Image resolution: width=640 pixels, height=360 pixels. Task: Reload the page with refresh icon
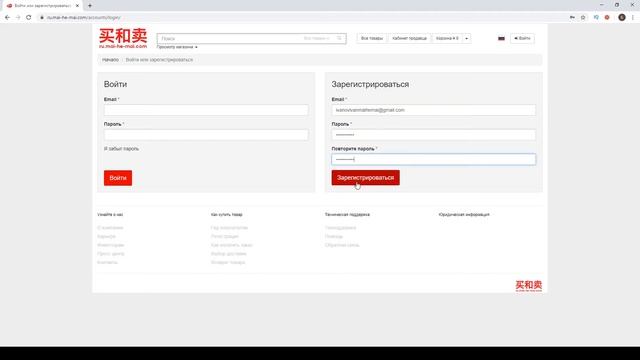pos(29,18)
